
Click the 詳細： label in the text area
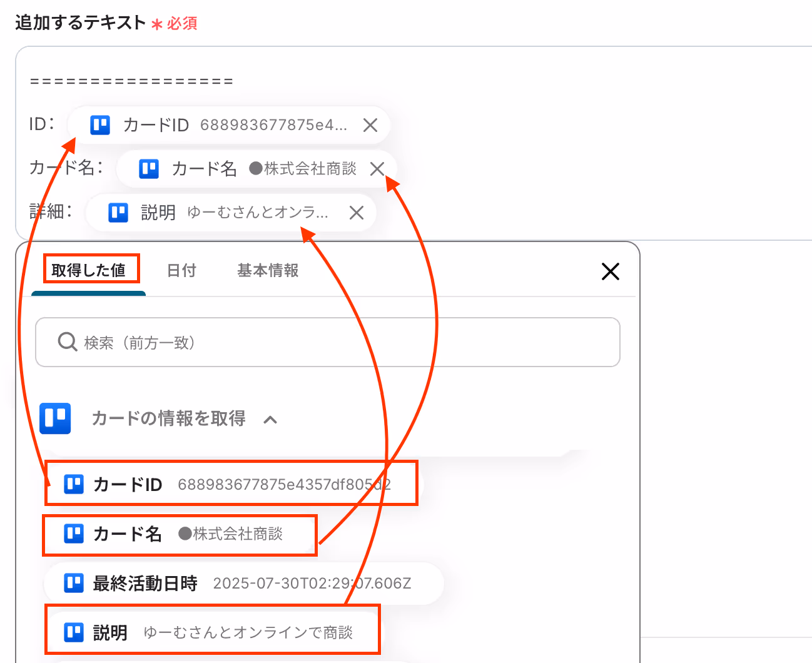[51, 211]
